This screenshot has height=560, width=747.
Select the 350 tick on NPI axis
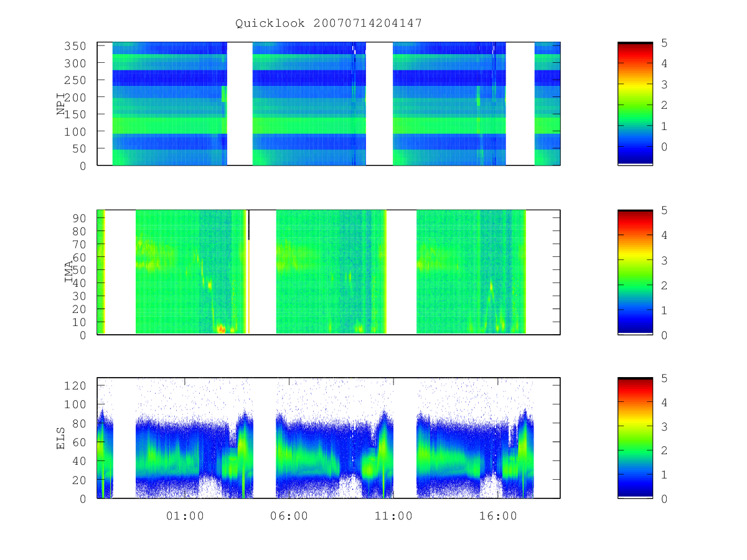(x=75, y=46)
